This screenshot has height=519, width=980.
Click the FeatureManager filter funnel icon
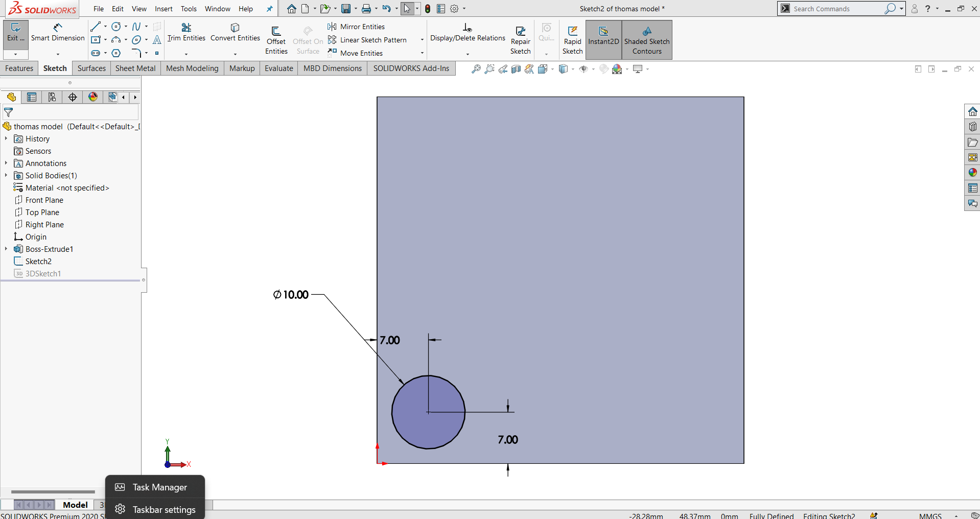[x=9, y=112]
